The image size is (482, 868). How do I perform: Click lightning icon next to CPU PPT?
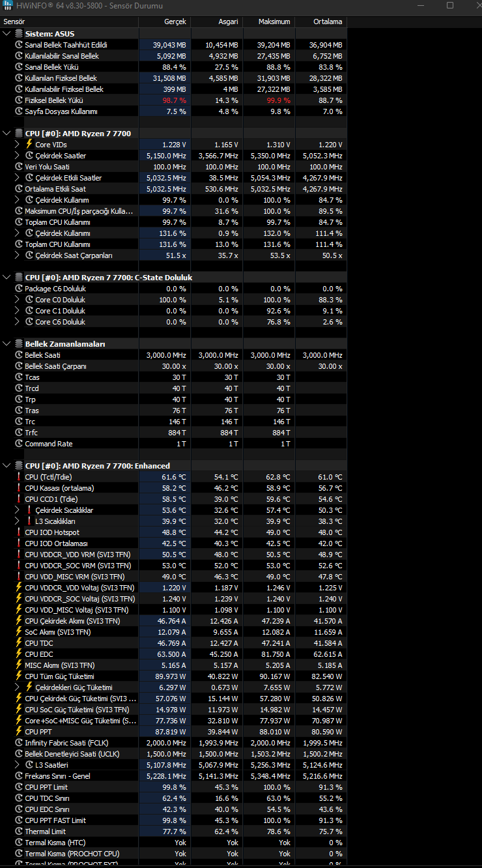tap(18, 732)
